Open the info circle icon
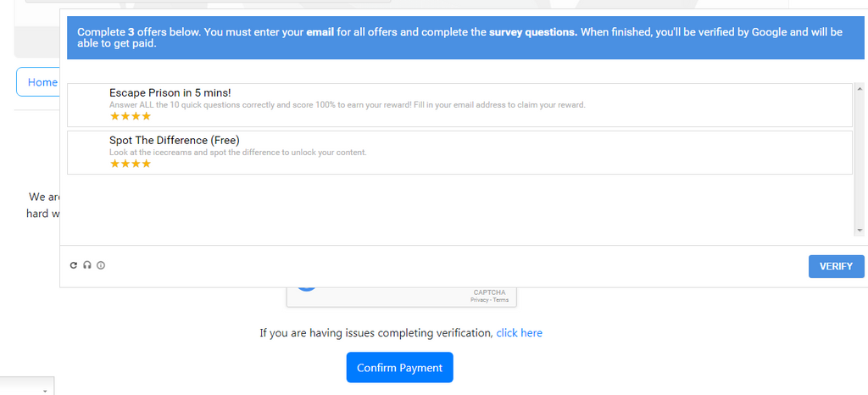The height and width of the screenshot is (395, 868). pyautogui.click(x=101, y=265)
